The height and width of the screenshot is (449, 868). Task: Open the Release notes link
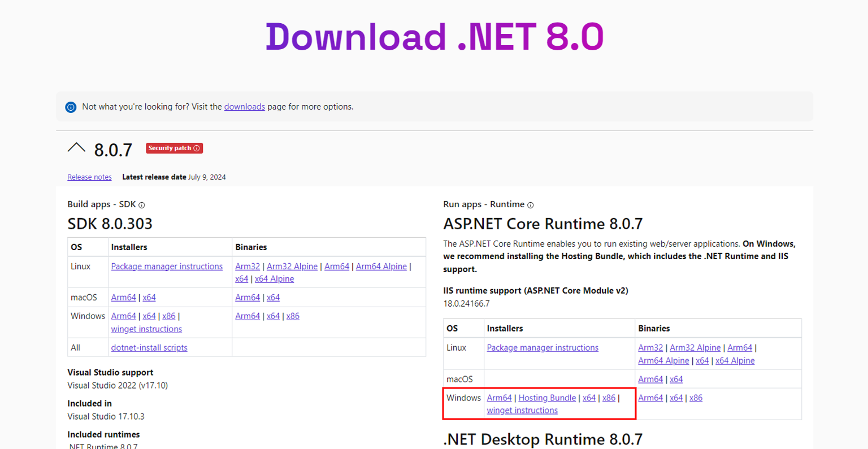[89, 177]
